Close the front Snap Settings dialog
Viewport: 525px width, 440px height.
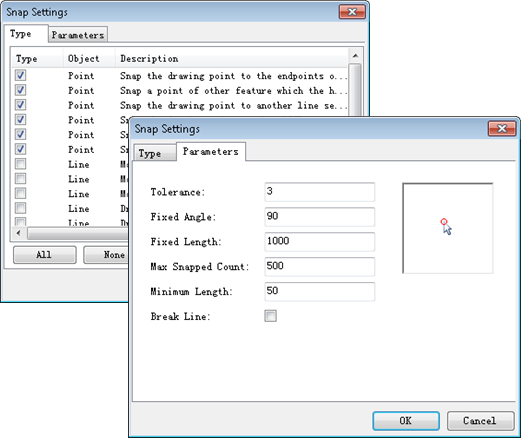click(502, 129)
